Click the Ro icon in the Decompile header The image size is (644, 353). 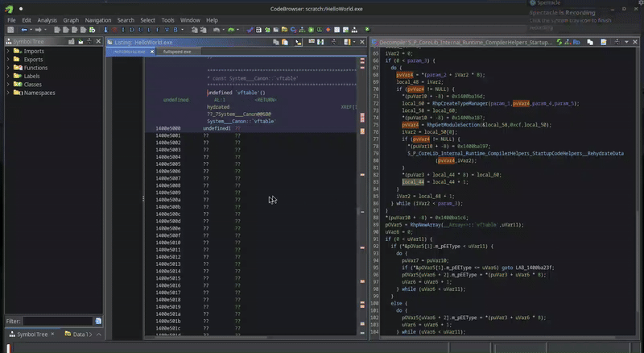pos(576,42)
